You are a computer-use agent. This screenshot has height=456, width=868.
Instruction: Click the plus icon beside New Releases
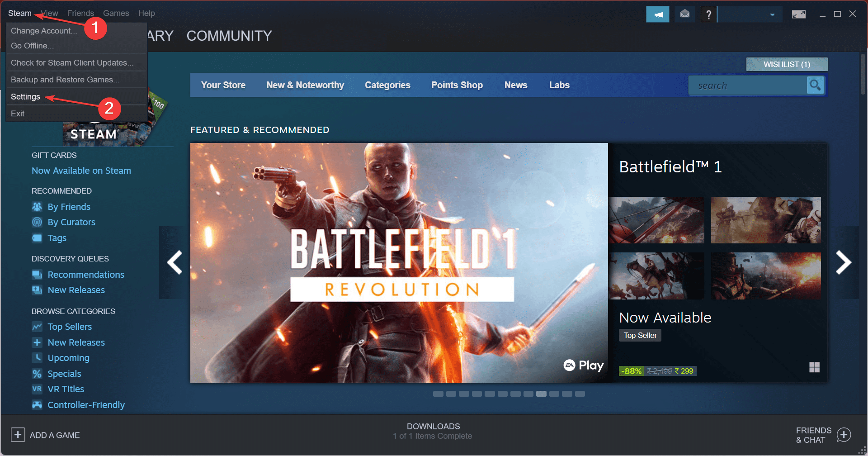[37, 342]
